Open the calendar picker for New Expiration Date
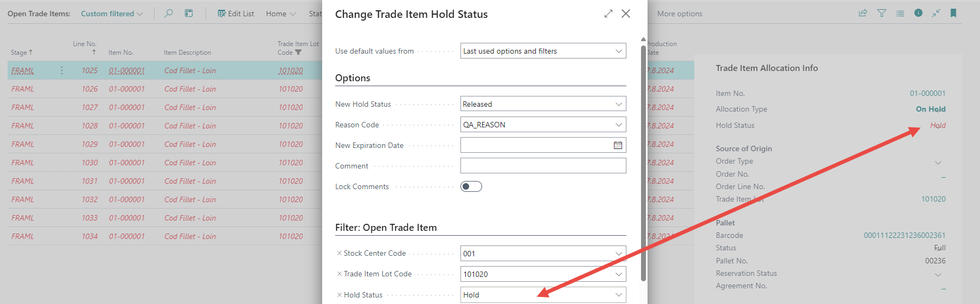980x304 pixels. click(618, 145)
